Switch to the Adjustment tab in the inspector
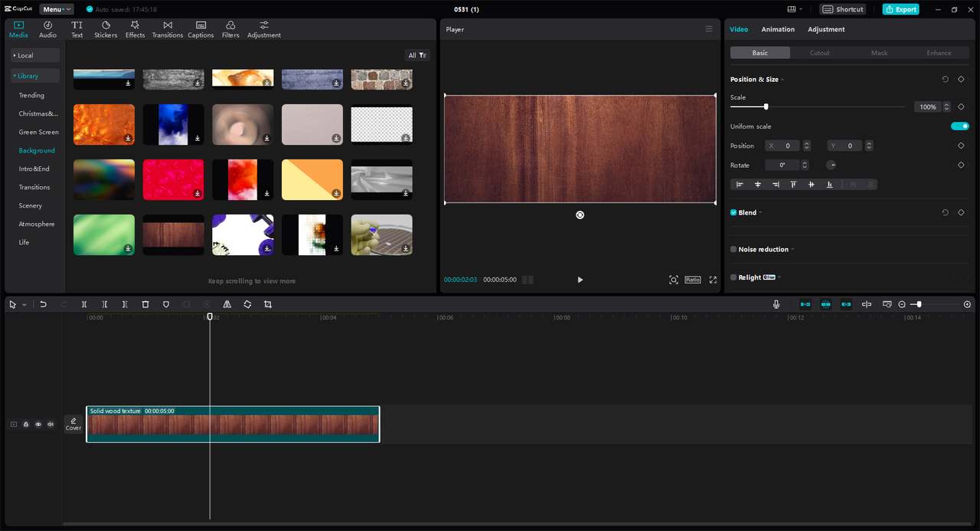The image size is (980, 531). point(826,29)
